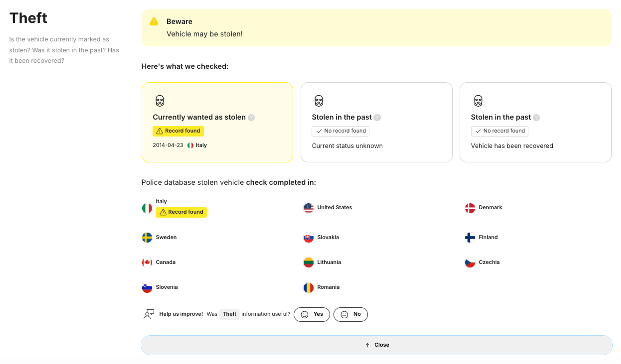Click the United States flag icon
621x364 pixels.
(308, 208)
